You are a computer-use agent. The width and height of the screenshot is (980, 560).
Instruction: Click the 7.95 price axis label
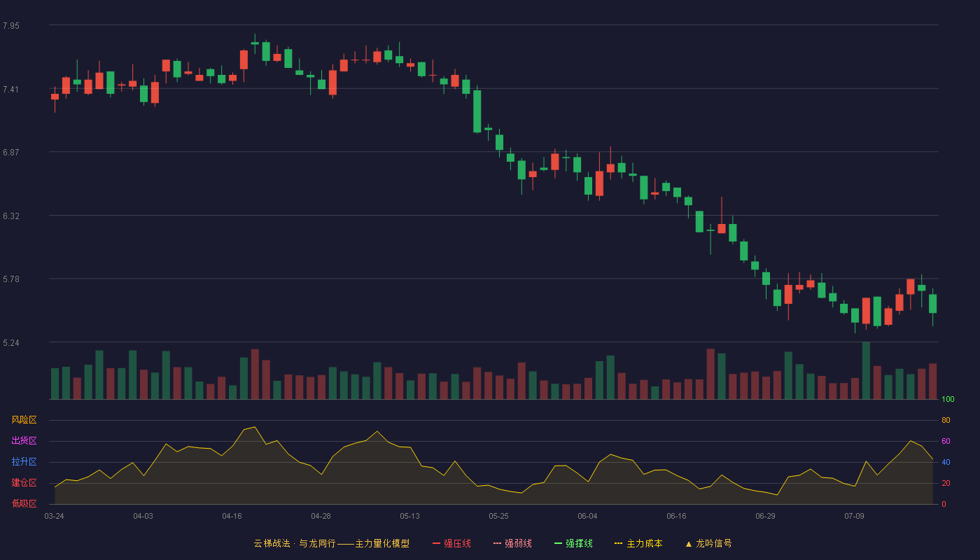(11, 26)
